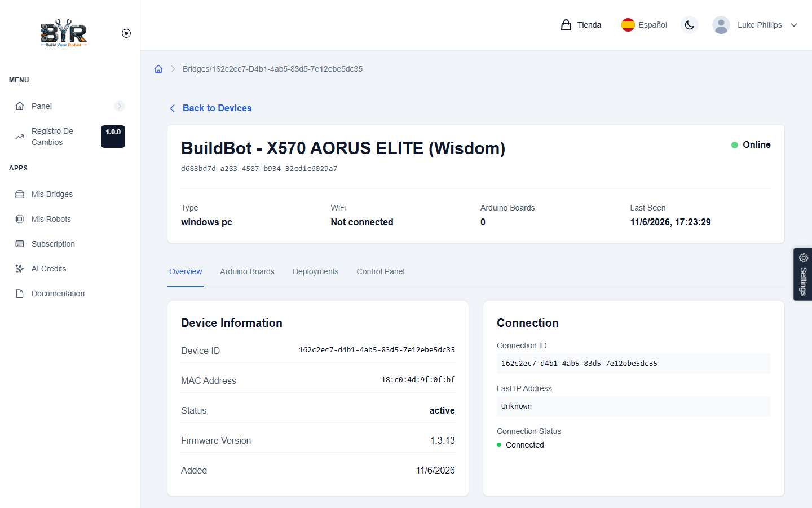Click the Arduino Boards count 0

[483, 222]
